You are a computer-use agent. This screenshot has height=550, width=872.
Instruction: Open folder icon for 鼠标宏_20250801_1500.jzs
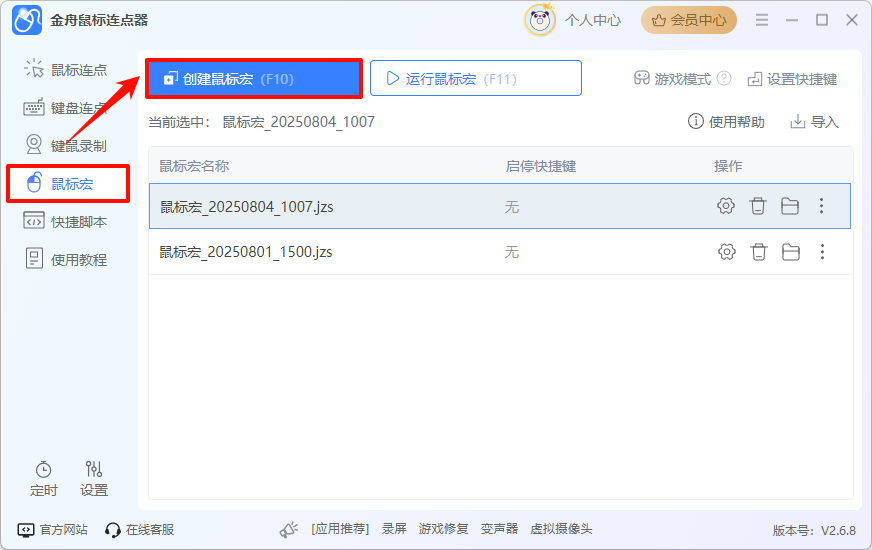pos(791,252)
